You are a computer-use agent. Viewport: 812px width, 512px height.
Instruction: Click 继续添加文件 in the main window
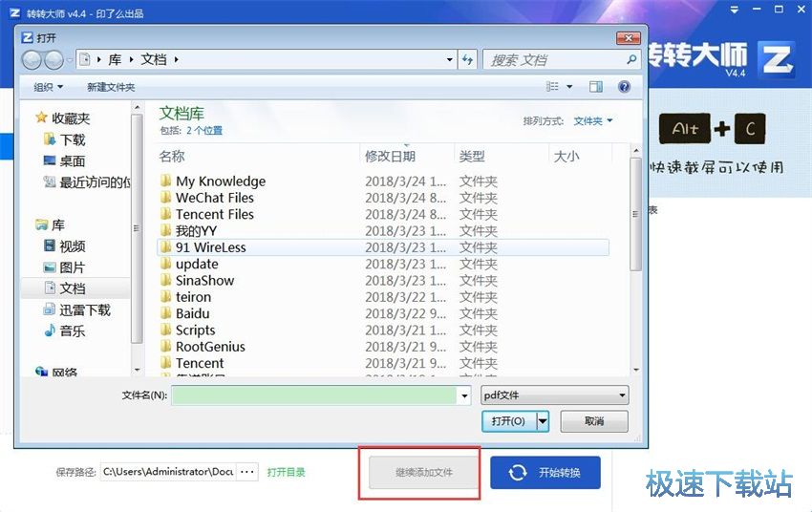click(x=423, y=472)
